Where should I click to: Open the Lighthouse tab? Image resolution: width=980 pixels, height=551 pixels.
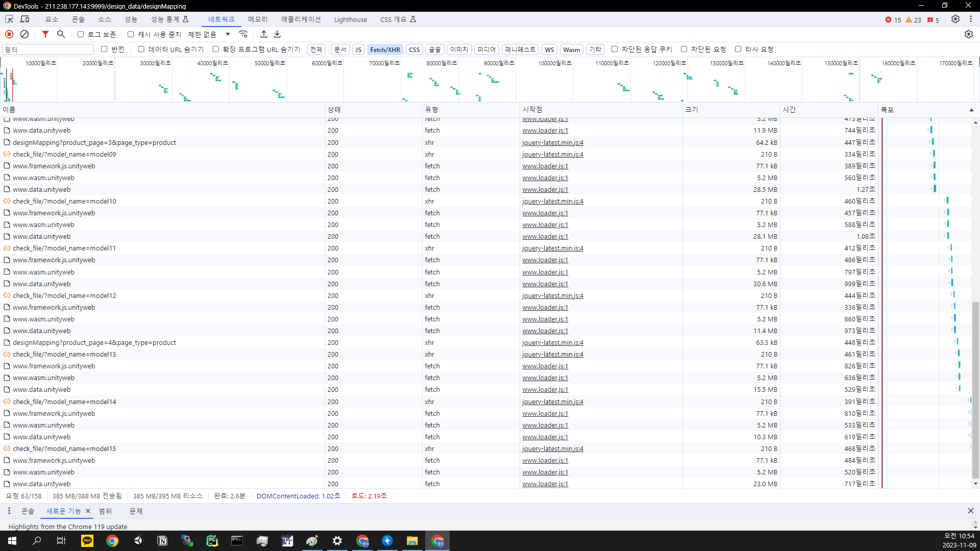click(x=350, y=19)
